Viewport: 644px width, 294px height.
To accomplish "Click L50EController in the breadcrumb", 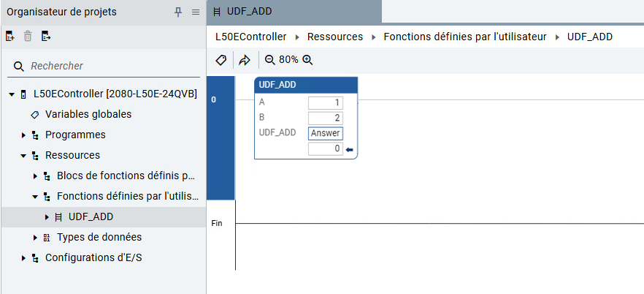I will (x=251, y=37).
